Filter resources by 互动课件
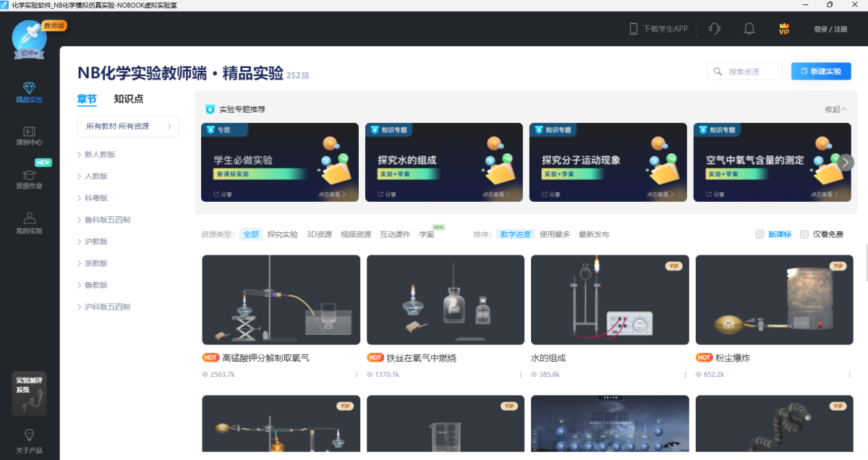The width and height of the screenshot is (868, 460). pos(395,234)
